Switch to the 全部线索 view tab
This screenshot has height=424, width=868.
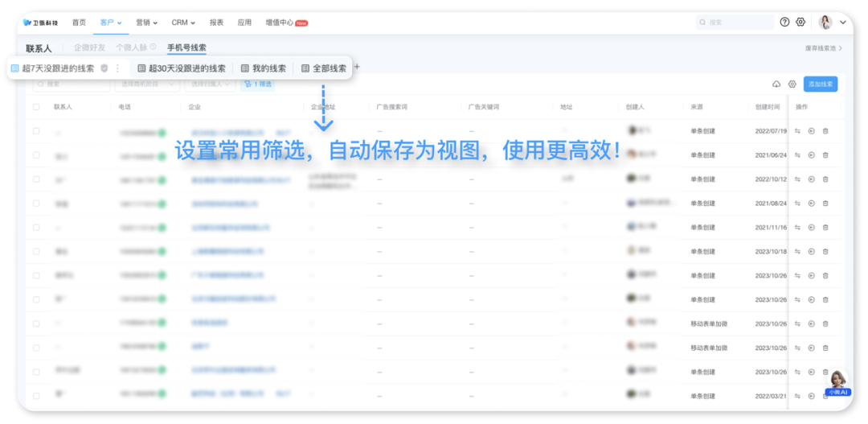coord(324,68)
